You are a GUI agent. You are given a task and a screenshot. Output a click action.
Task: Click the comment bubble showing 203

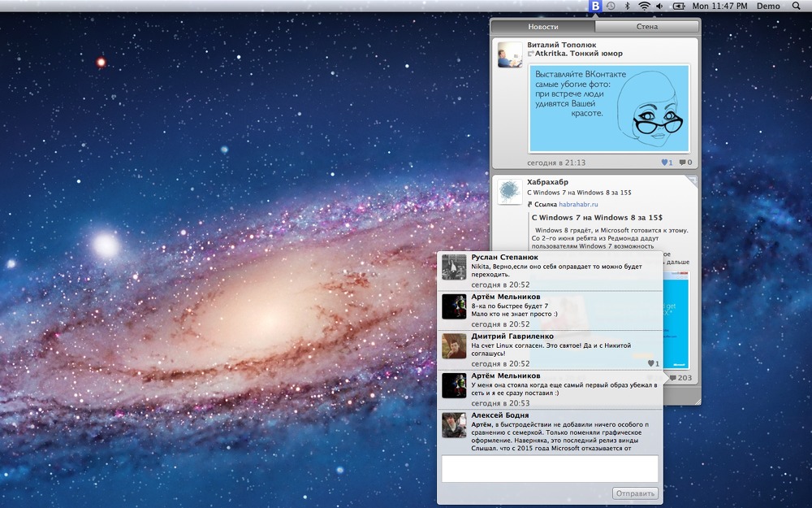point(681,378)
